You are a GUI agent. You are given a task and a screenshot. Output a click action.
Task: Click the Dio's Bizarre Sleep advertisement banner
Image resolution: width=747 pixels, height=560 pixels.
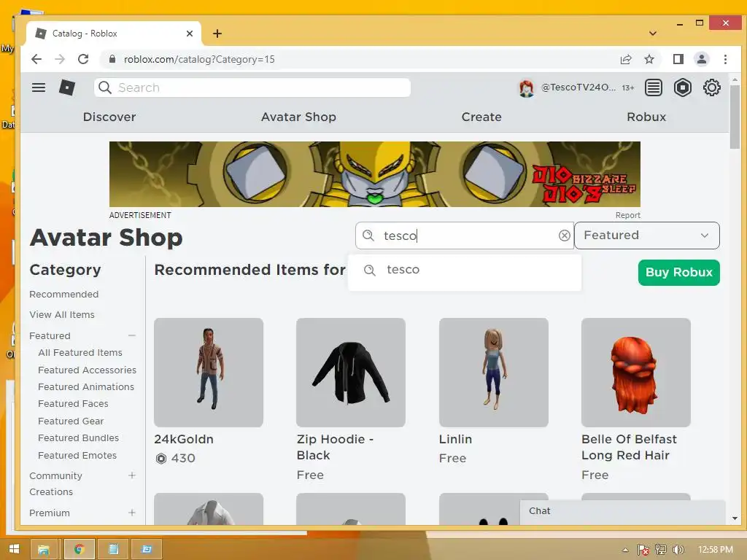click(x=374, y=174)
